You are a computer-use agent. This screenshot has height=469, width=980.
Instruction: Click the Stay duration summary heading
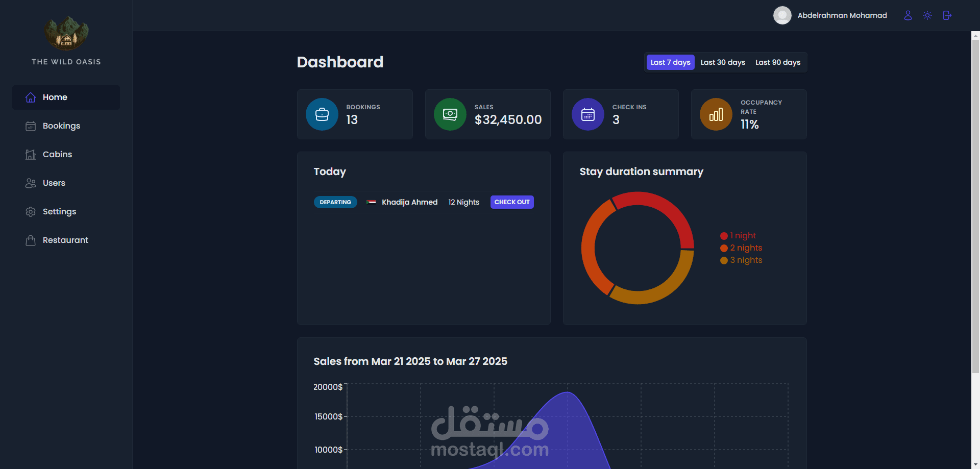pyautogui.click(x=641, y=171)
